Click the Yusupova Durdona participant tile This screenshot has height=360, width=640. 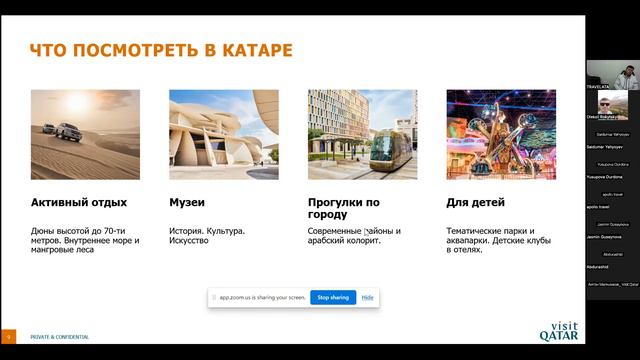tap(613, 165)
